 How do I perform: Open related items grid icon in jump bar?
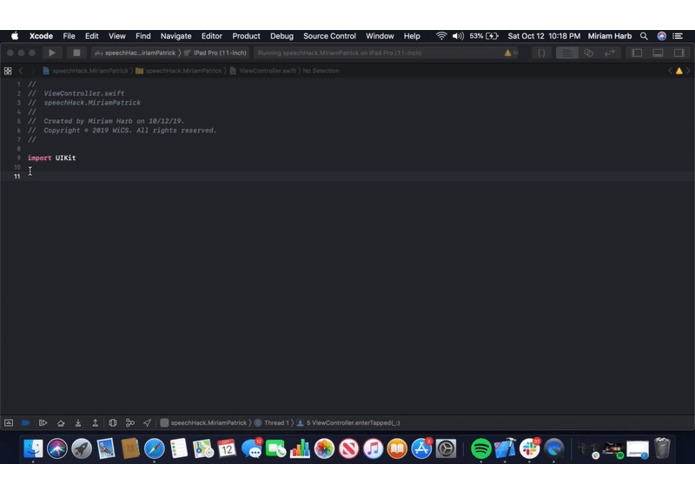coord(8,71)
